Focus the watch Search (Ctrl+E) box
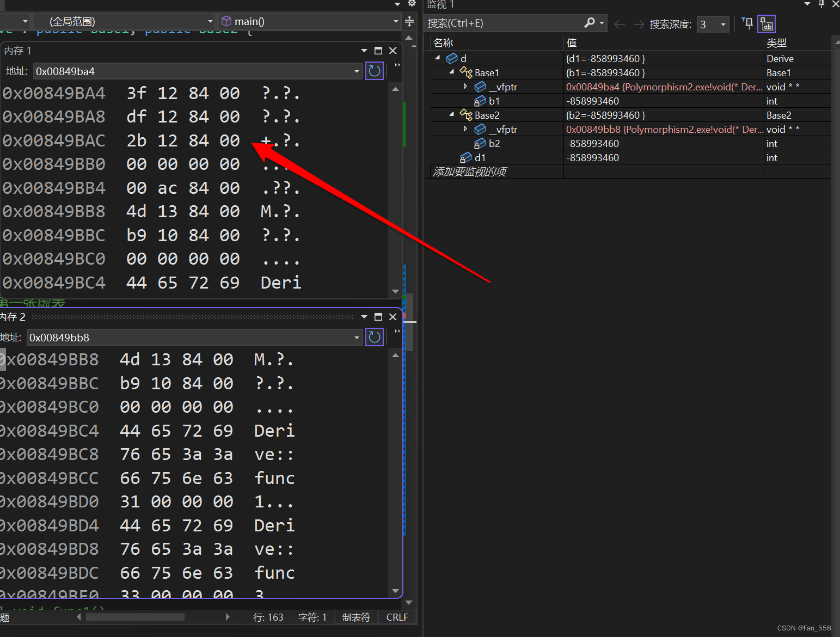This screenshot has height=637, width=840. 504,23
